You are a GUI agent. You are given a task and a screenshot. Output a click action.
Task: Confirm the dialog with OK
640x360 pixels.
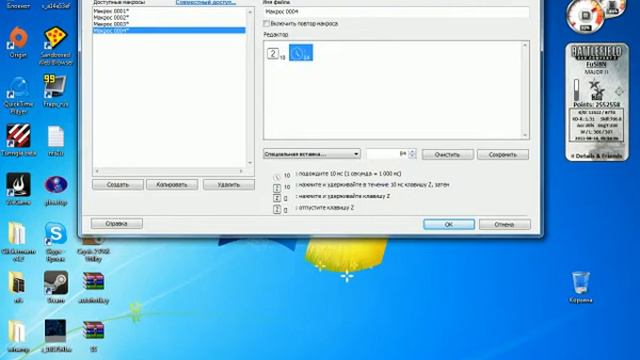(449, 224)
